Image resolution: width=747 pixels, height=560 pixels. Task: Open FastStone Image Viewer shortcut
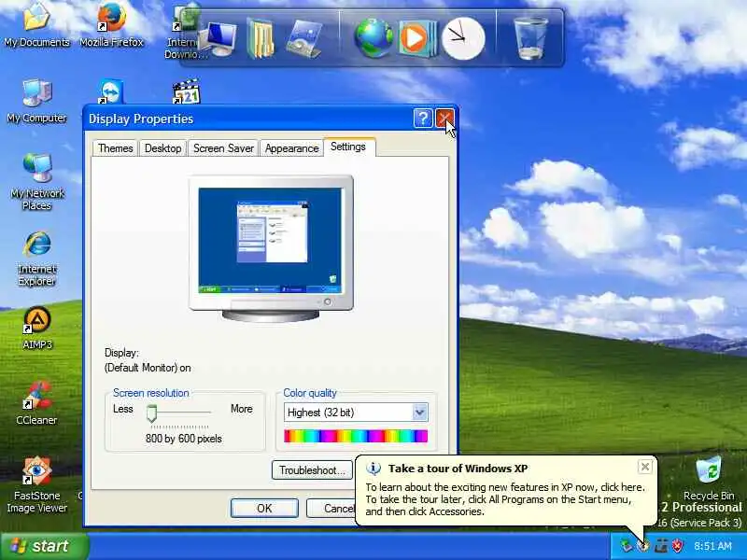[x=36, y=484]
